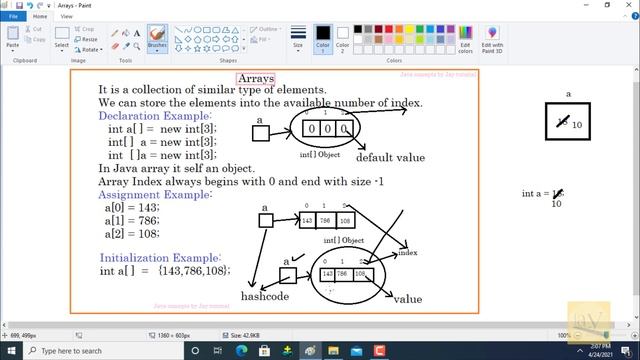This screenshot has height=360, width=640.
Task: Choose the Triangle shape
Action: point(235,30)
